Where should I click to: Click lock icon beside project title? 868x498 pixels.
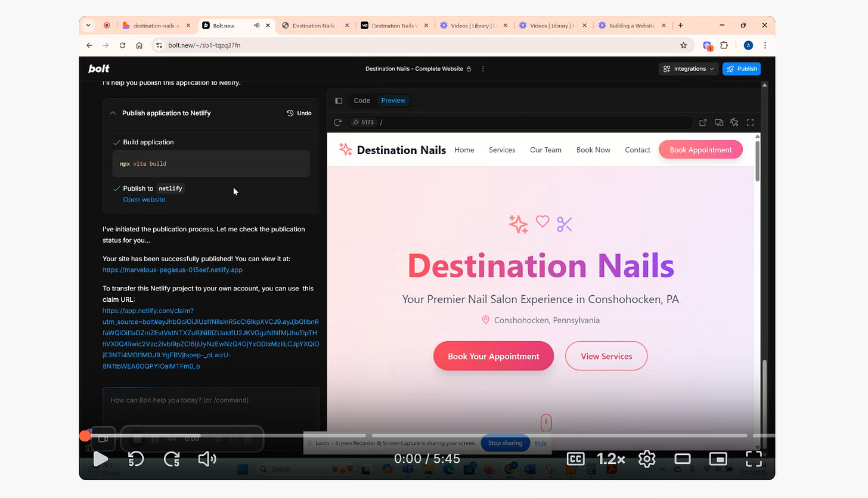pyautogui.click(x=469, y=69)
